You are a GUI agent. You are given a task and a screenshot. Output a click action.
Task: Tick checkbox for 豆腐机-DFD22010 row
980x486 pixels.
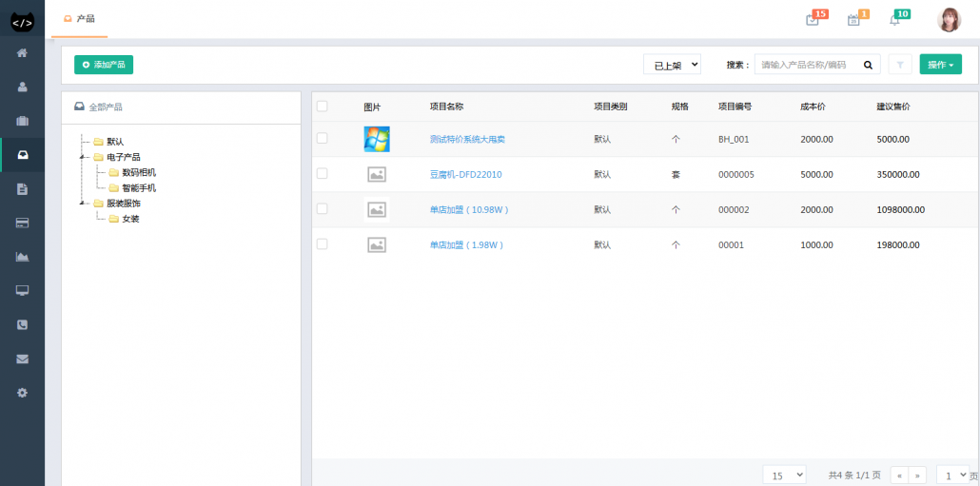tap(322, 173)
